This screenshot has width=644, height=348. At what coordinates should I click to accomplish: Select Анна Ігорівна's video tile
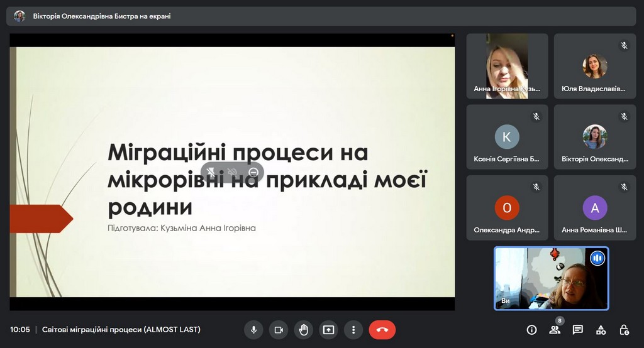coord(507,66)
